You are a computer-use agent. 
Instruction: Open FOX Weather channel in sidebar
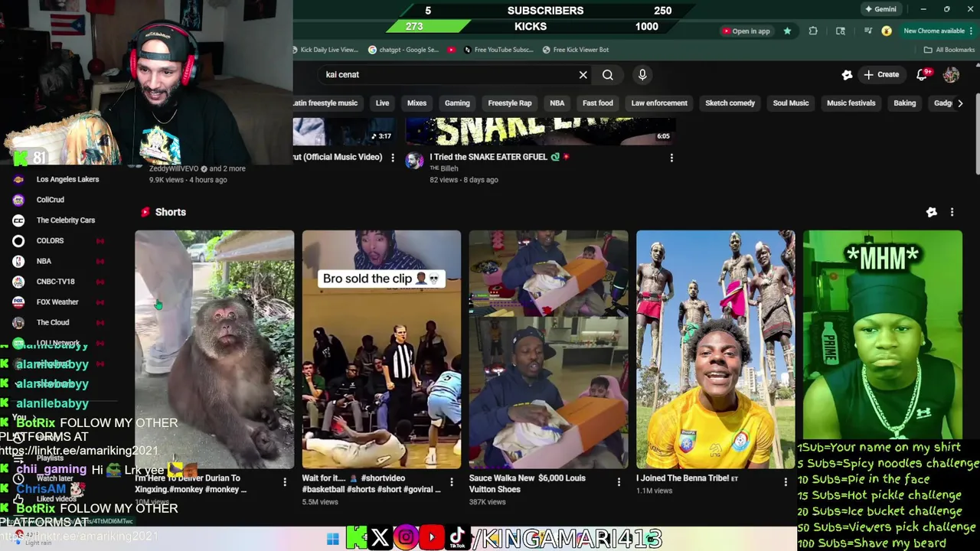57,302
